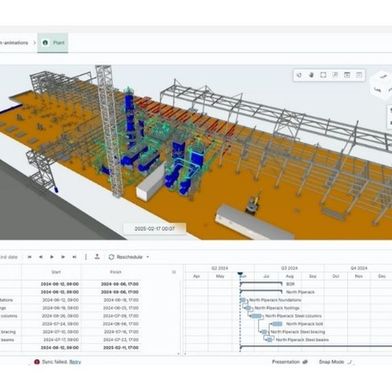Jump to the end of the animation
The width and height of the screenshot is (392, 392).
tap(74, 257)
